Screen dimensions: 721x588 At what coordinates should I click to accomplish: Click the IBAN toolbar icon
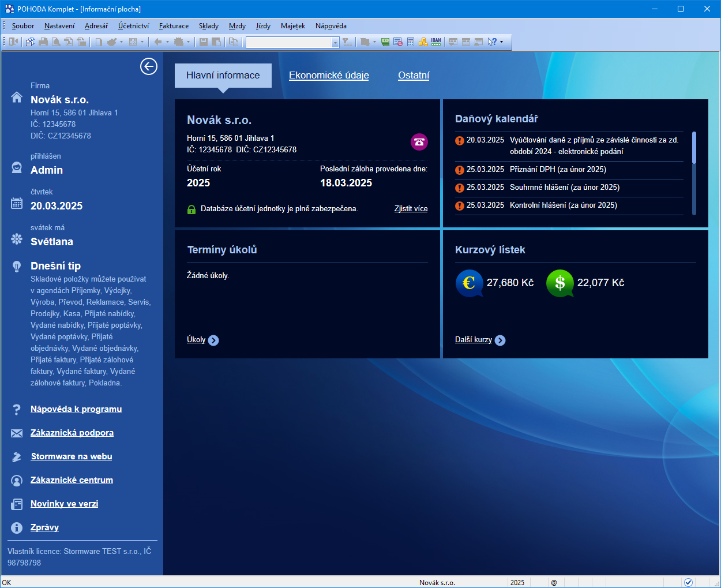[436, 42]
